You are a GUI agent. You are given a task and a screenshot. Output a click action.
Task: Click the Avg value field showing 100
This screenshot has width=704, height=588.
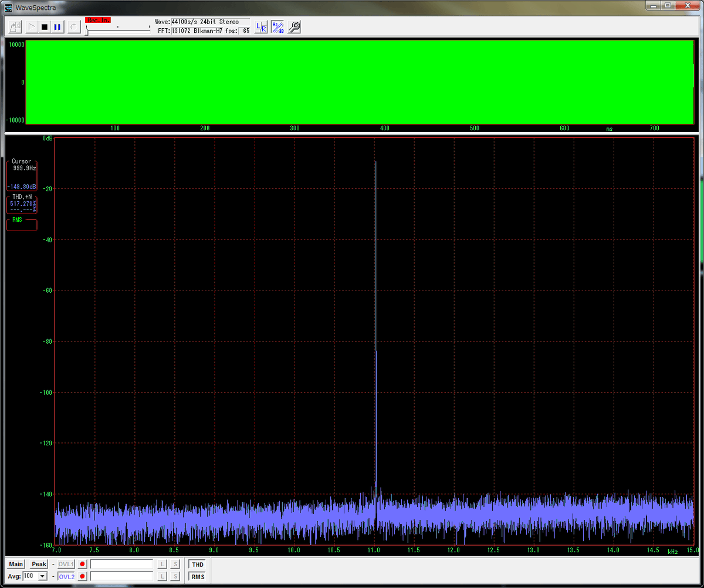click(31, 576)
